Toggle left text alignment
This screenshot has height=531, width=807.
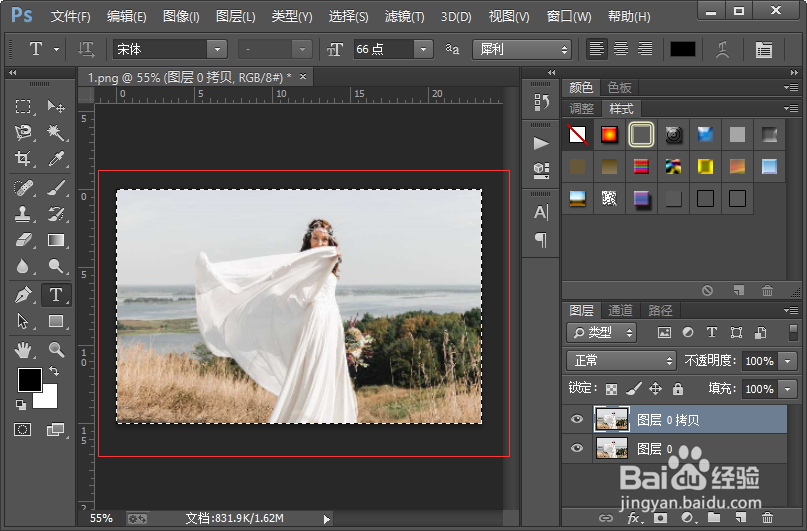[x=597, y=49]
